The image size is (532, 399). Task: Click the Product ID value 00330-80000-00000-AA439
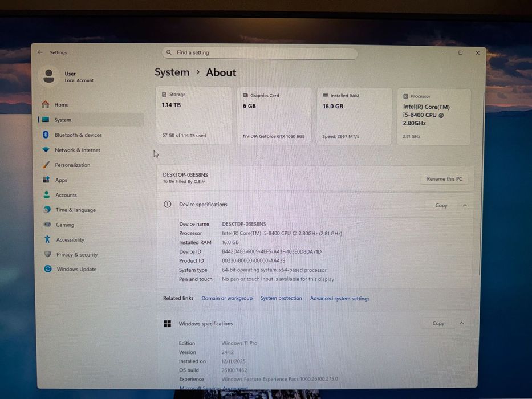coord(253,260)
